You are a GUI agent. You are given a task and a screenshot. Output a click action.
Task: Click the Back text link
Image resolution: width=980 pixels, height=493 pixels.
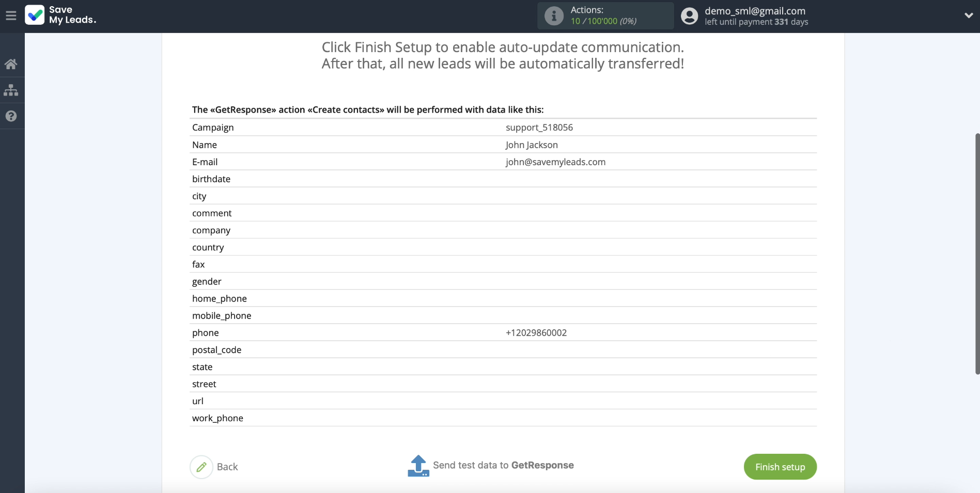227,467
